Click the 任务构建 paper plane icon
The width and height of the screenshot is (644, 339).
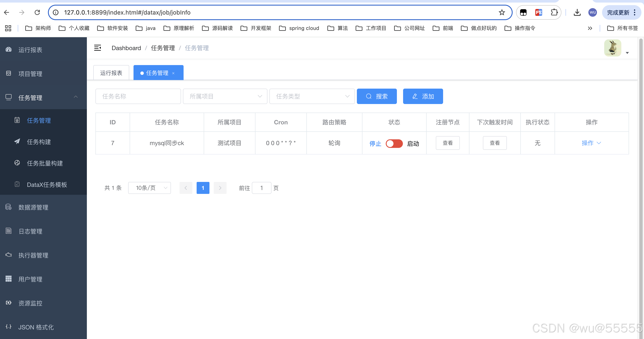17,141
